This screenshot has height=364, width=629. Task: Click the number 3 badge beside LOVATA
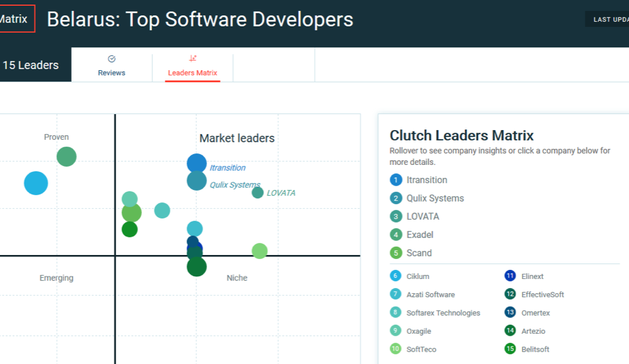[396, 216]
